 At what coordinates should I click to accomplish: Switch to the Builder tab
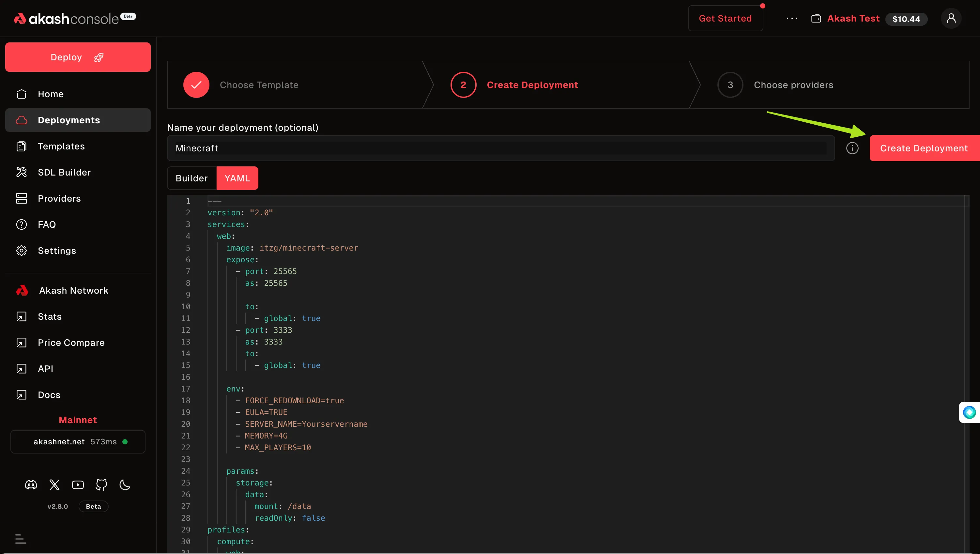tap(192, 178)
